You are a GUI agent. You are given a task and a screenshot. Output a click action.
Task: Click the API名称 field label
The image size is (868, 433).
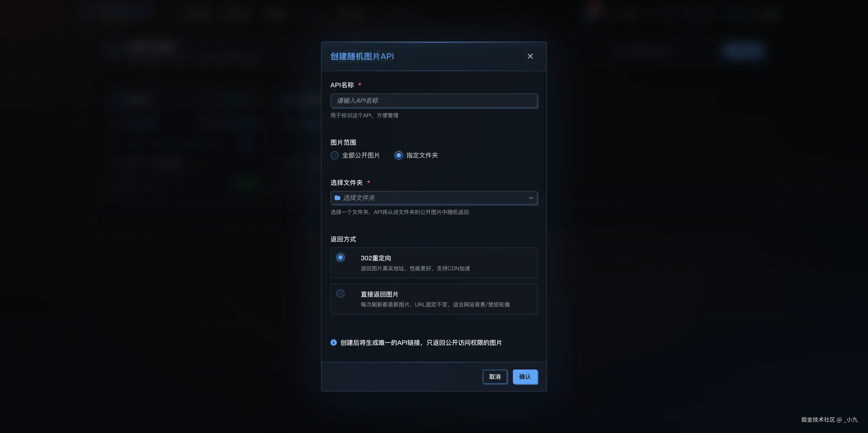(342, 85)
